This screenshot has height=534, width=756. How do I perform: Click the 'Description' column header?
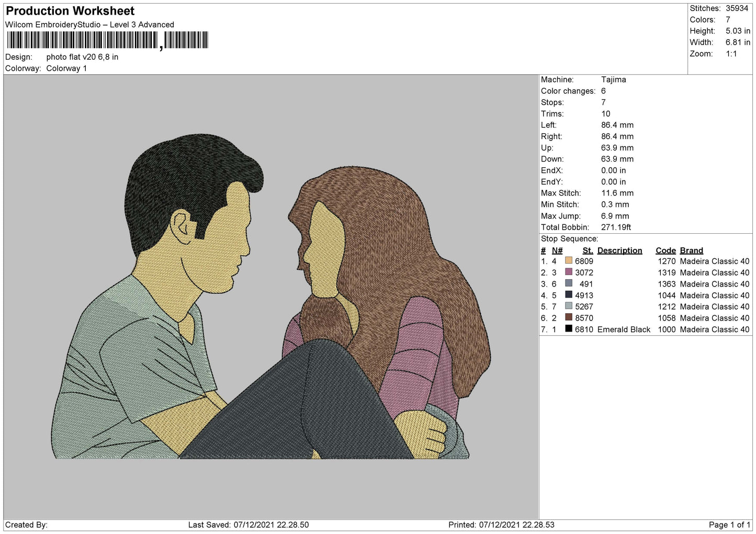(x=619, y=251)
